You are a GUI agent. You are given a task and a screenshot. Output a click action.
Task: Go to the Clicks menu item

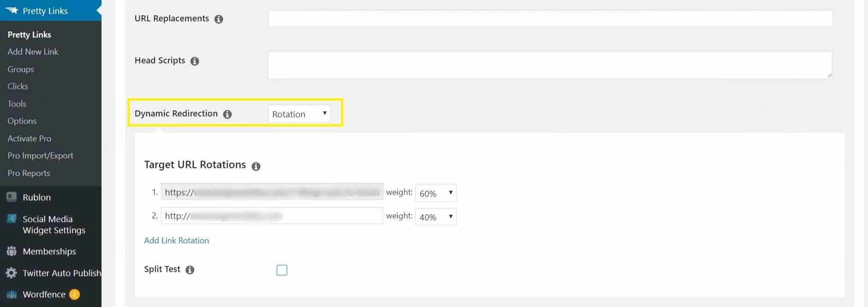click(x=18, y=86)
